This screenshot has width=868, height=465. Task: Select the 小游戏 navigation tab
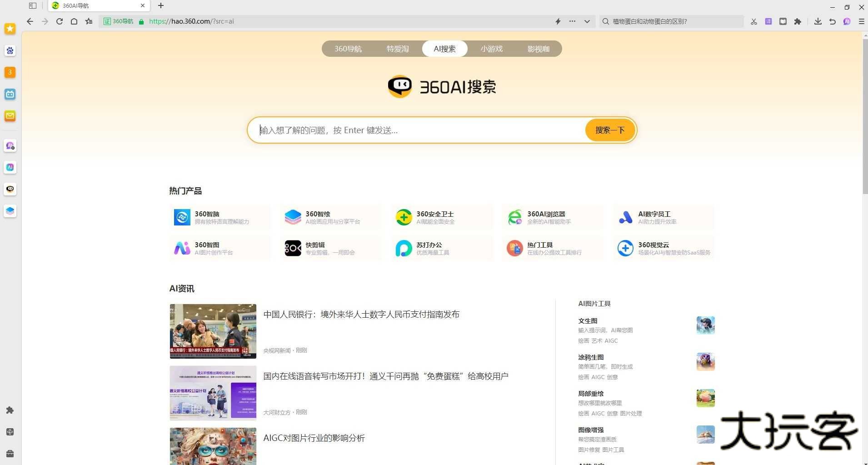tap(491, 49)
